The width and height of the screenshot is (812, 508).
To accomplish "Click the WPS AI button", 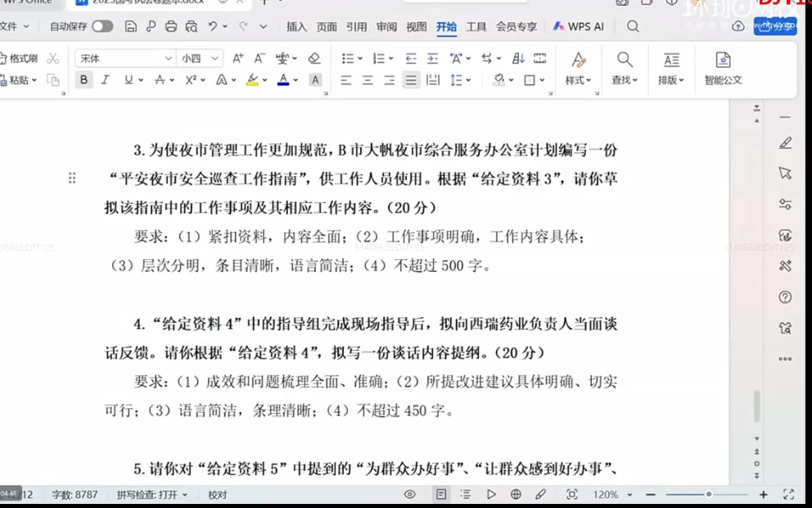I will pyautogui.click(x=578, y=27).
